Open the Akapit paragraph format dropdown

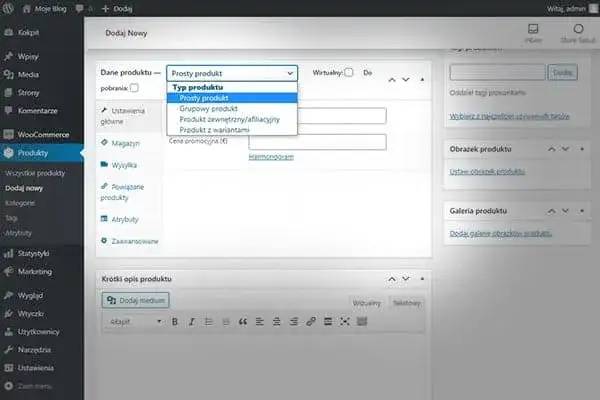pos(135,322)
